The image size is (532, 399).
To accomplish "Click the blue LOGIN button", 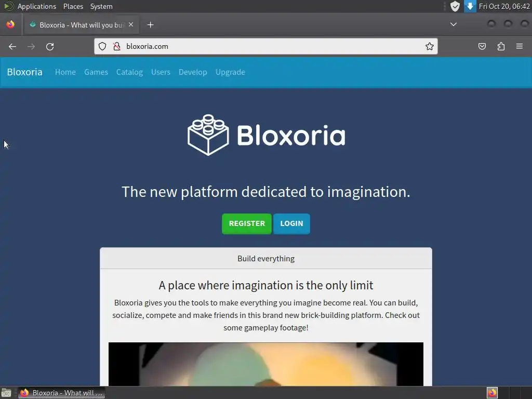I will (x=291, y=223).
